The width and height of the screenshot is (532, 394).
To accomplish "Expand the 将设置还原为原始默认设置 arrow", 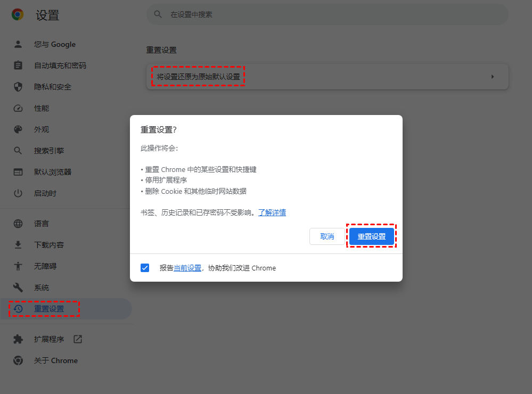I will point(493,77).
